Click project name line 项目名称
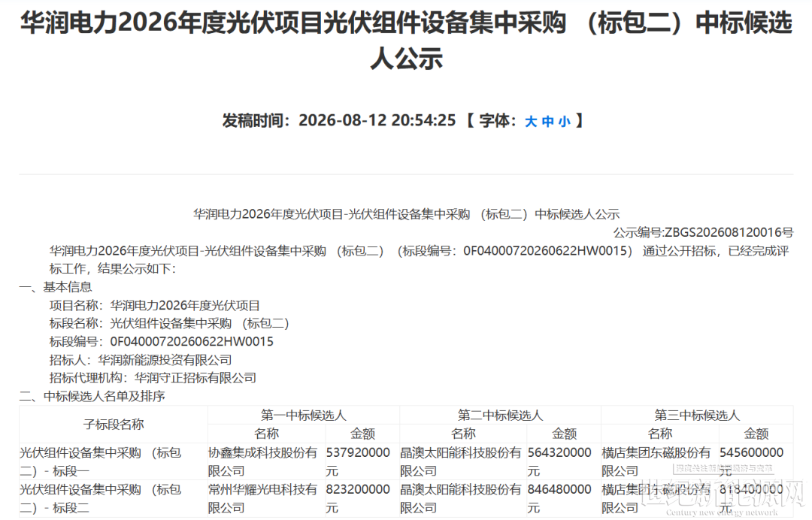 tap(154, 305)
